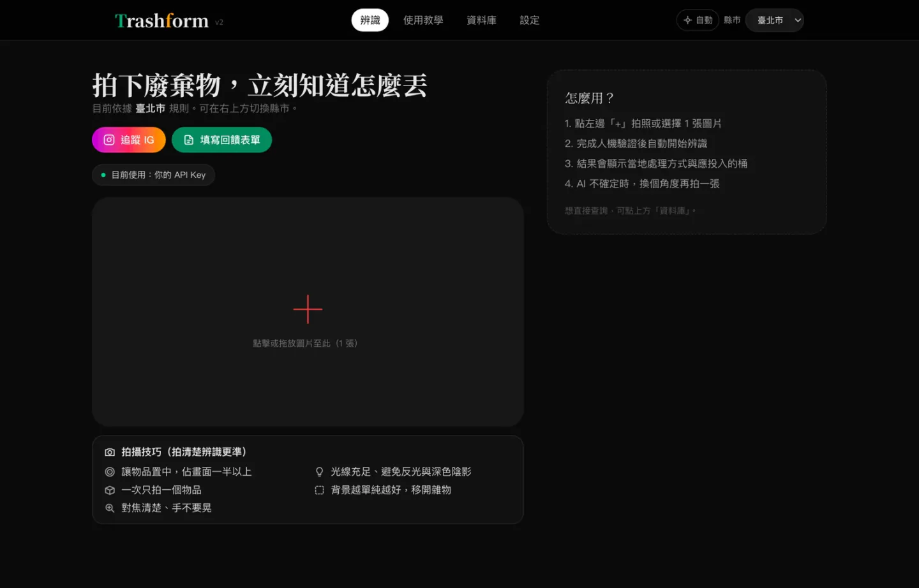Click the magnifier icon beside 對焦清楚
The image size is (919, 588).
110,508
